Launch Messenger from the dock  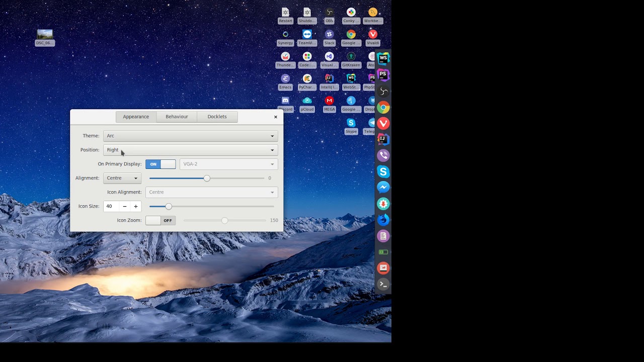pos(383,188)
